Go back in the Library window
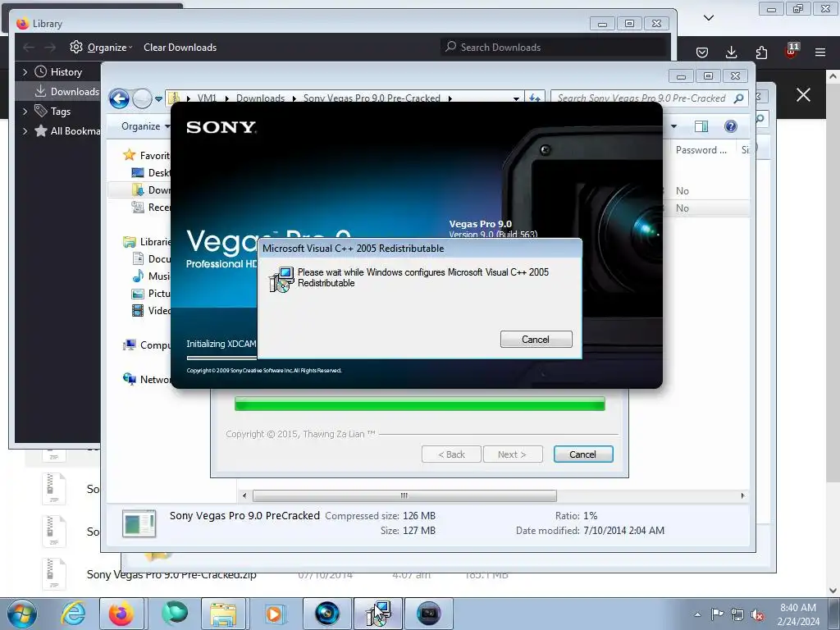This screenshot has width=840, height=630. point(29,47)
